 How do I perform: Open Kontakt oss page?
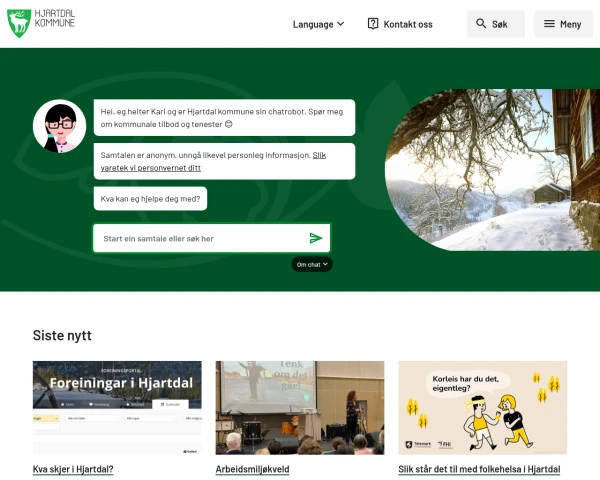click(400, 24)
